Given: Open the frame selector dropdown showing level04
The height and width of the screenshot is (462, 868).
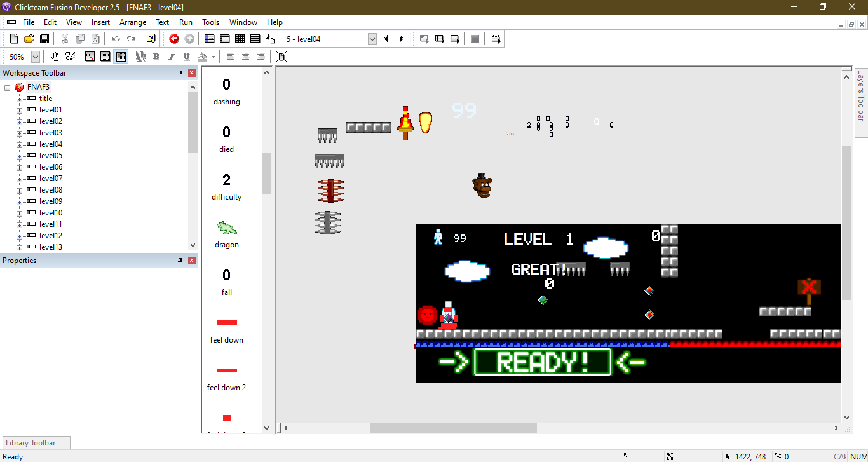Looking at the screenshot, I should pyautogui.click(x=372, y=39).
